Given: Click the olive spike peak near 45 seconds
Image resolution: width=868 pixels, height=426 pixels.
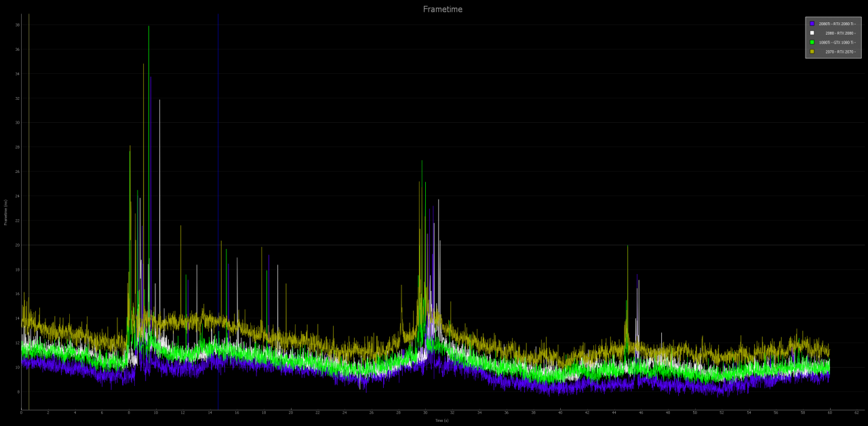Looking at the screenshot, I should click(628, 247).
